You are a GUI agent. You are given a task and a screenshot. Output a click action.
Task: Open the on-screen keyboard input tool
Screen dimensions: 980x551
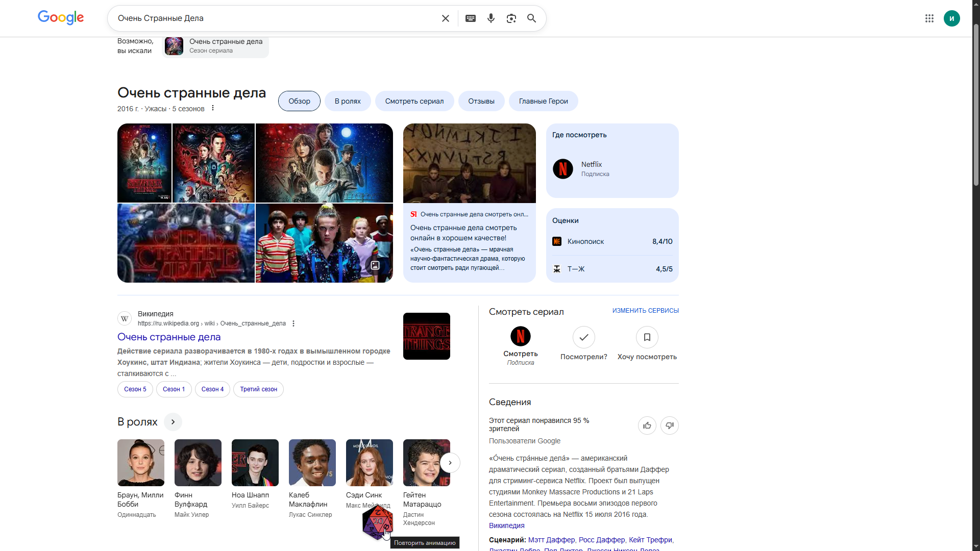point(470,18)
